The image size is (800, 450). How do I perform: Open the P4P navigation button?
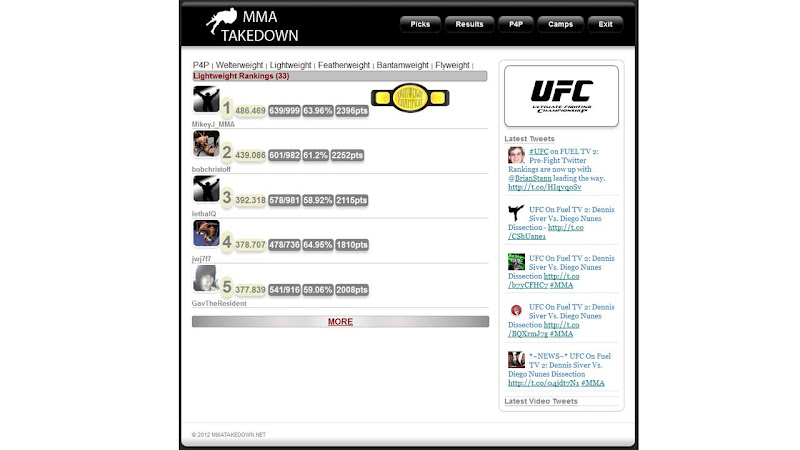pyautogui.click(x=516, y=24)
